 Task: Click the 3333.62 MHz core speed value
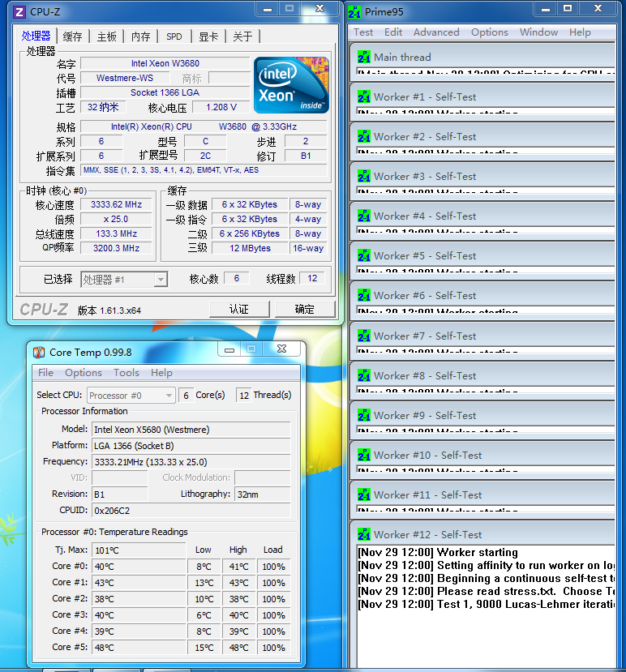pos(116,204)
